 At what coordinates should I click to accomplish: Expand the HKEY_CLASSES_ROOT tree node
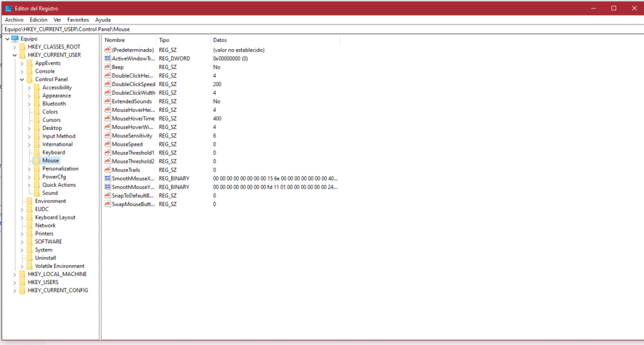pyautogui.click(x=14, y=47)
